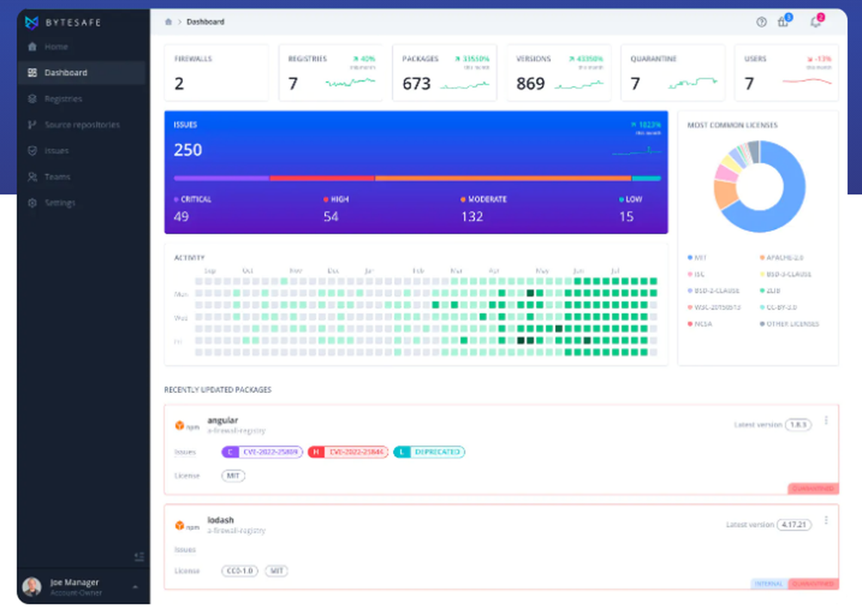Click the Critical issues count 49

click(x=181, y=216)
